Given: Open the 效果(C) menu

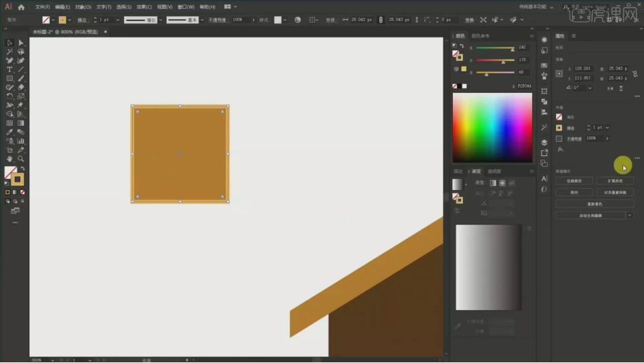Looking at the screenshot, I should pos(143,7).
